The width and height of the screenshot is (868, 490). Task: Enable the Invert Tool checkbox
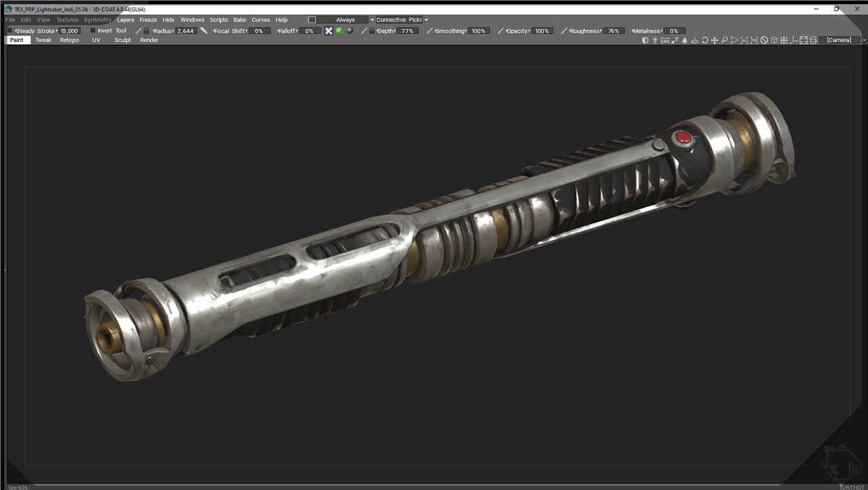(94, 31)
